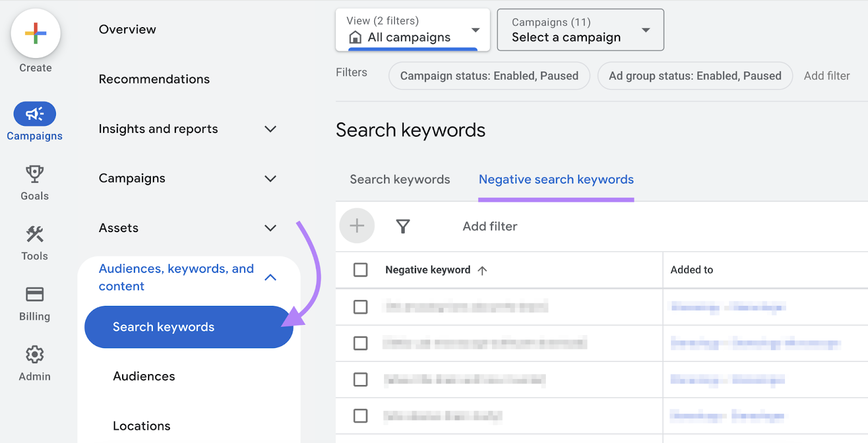This screenshot has width=868, height=443.
Task: Switch to the Search keywords tab
Action: (x=400, y=179)
